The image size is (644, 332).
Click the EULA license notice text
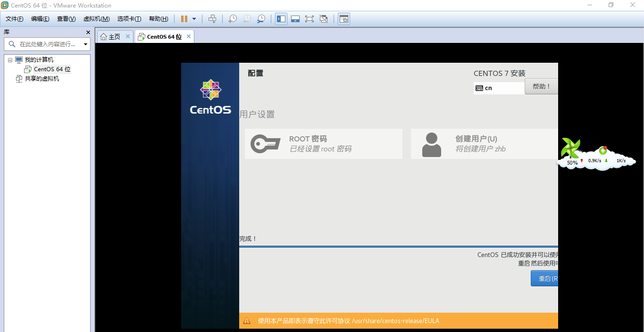coord(348,321)
